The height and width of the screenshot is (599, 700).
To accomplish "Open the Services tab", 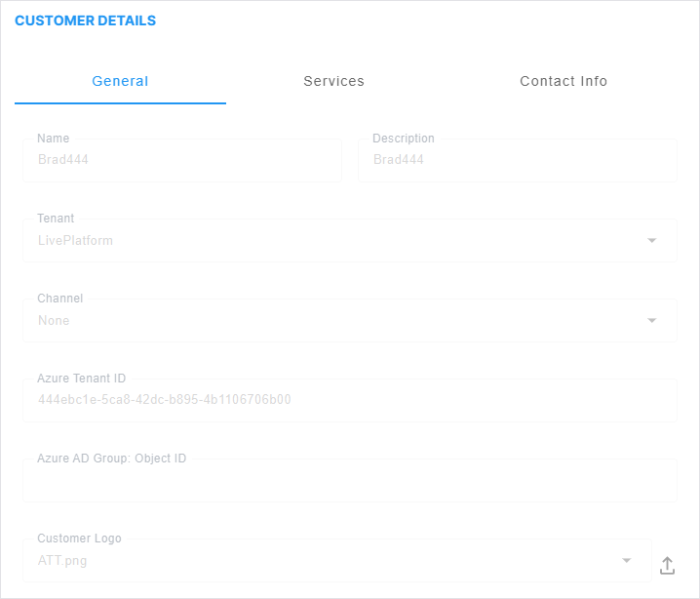I will pyautogui.click(x=333, y=82).
